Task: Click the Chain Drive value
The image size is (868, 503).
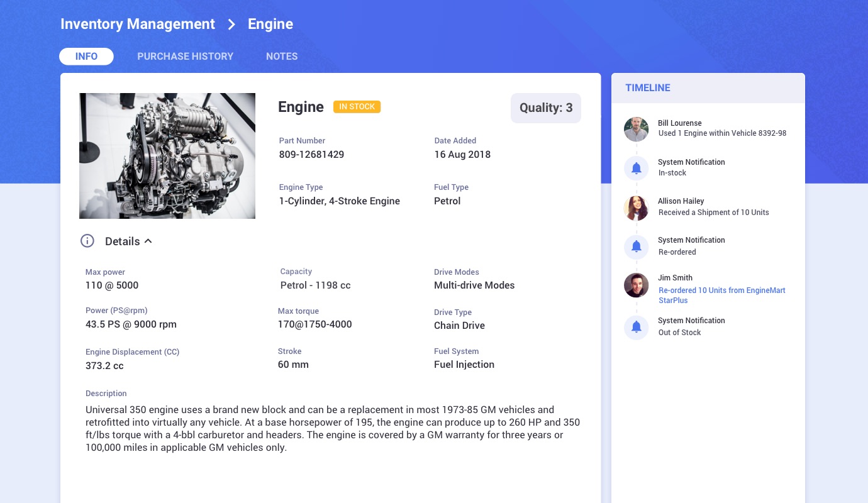Action: click(459, 326)
